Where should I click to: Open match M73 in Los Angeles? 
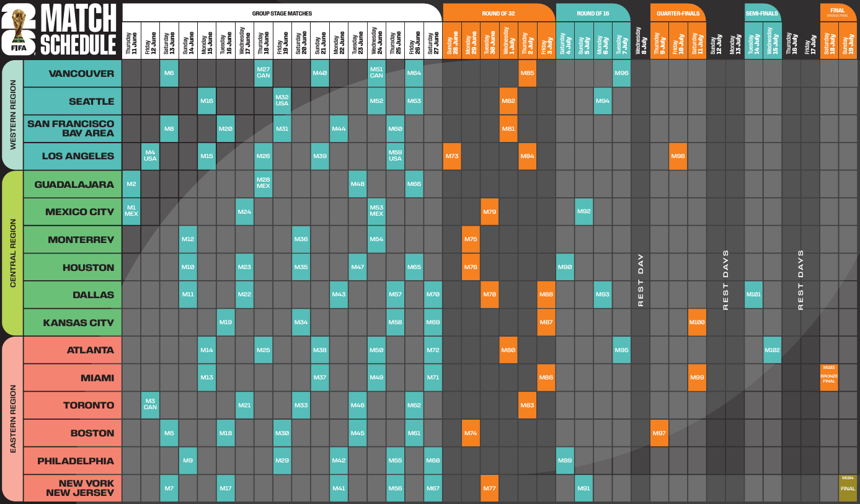452,156
